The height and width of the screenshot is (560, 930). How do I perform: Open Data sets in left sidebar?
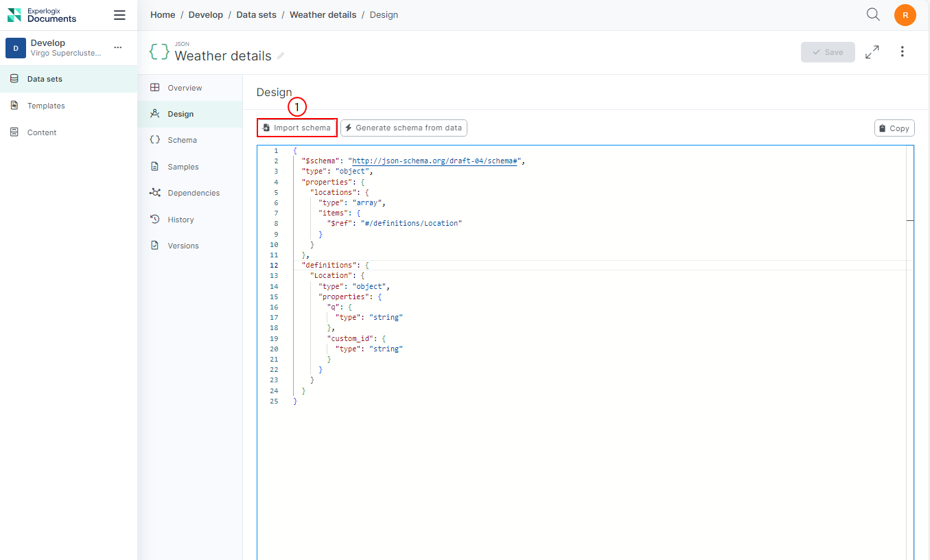tap(69, 79)
